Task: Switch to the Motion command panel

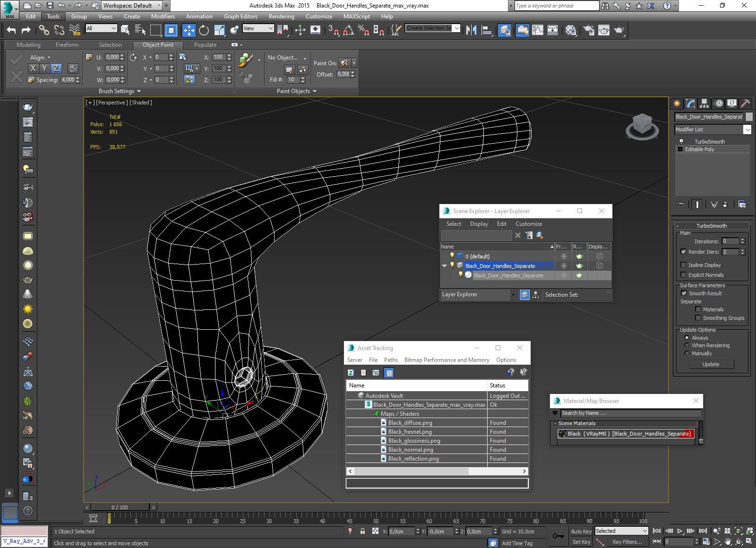Action: (718, 103)
